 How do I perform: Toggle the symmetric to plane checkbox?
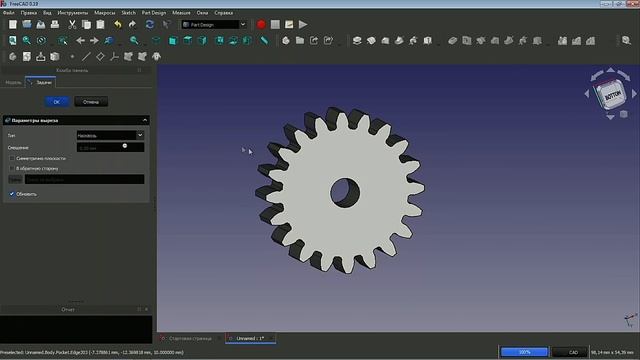pos(12,158)
